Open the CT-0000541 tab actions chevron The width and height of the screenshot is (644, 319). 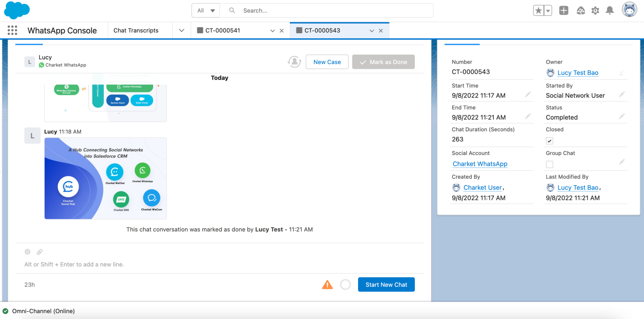[272, 31]
